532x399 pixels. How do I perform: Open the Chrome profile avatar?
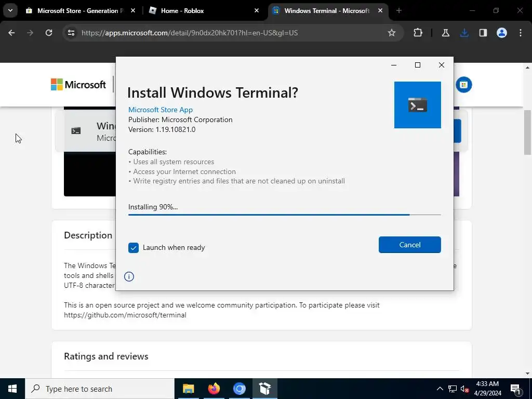[x=502, y=33]
